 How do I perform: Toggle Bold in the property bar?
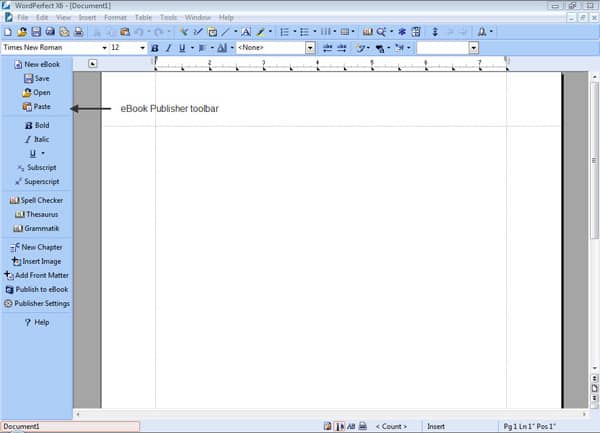coord(155,48)
